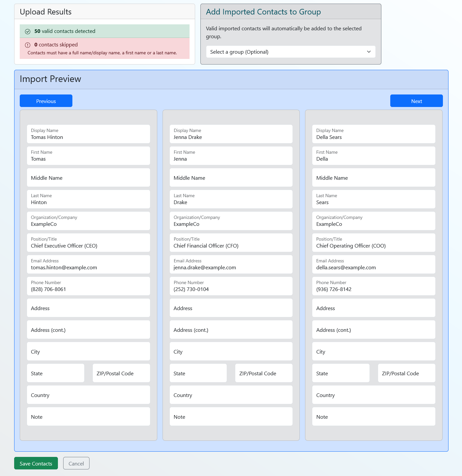Edit the Chief Financial Officer (CFO) title field
The image size is (462, 476).
(x=231, y=243)
